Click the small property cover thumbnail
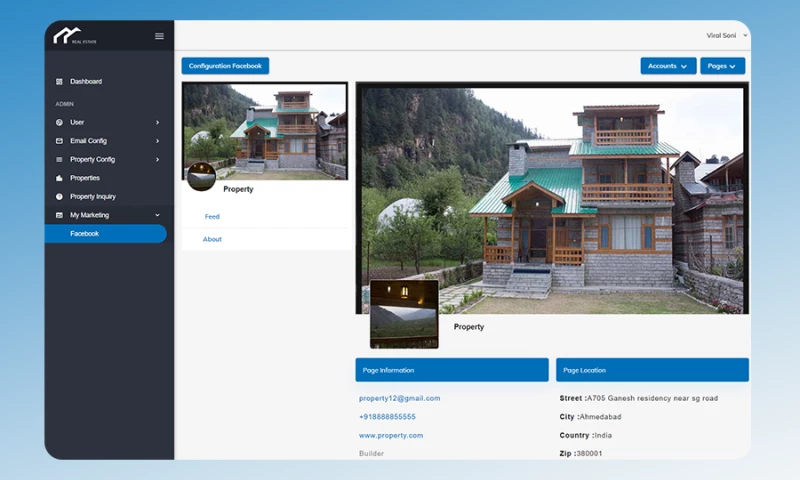 pyautogui.click(x=265, y=131)
